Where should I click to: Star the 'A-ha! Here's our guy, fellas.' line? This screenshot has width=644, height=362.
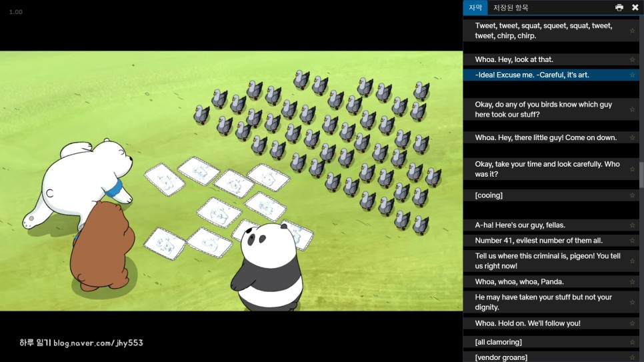[x=632, y=225]
